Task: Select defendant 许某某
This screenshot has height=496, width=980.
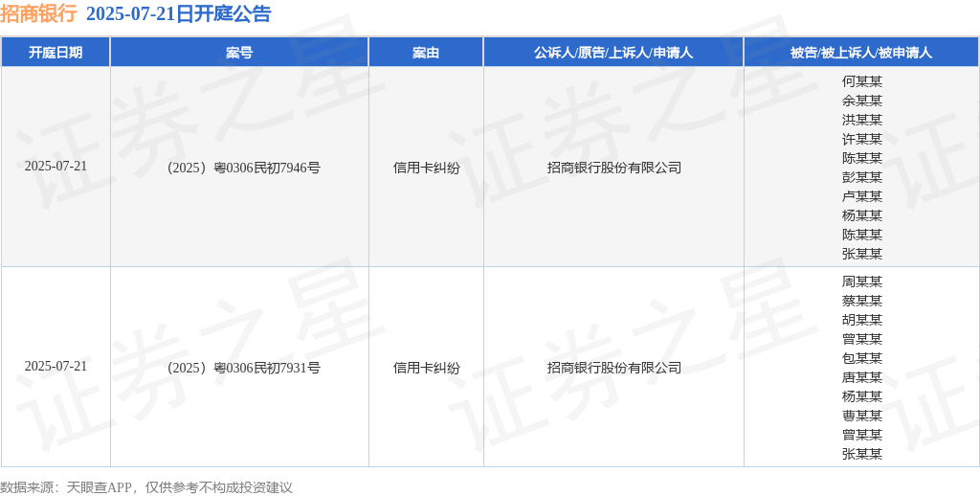Action: point(862,139)
